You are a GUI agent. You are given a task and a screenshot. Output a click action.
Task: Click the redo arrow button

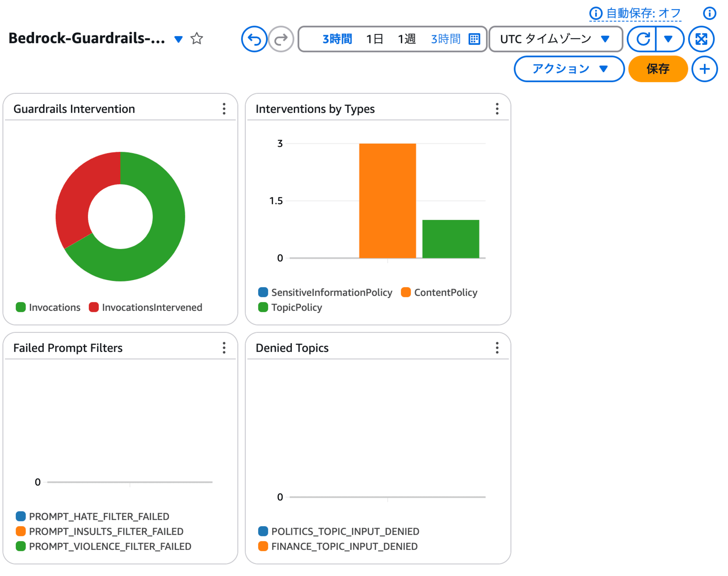281,39
